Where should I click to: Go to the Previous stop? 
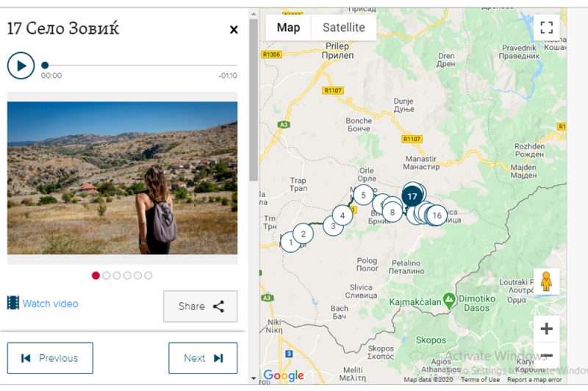(x=50, y=358)
